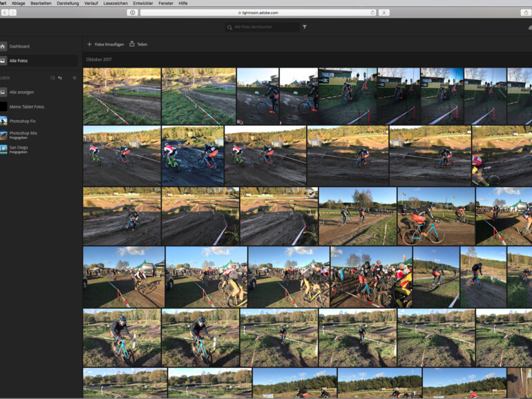The height and width of the screenshot is (399, 532).
Task: Click the Photoshop Fix album thumbnail
Action: click(x=3, y=121)
